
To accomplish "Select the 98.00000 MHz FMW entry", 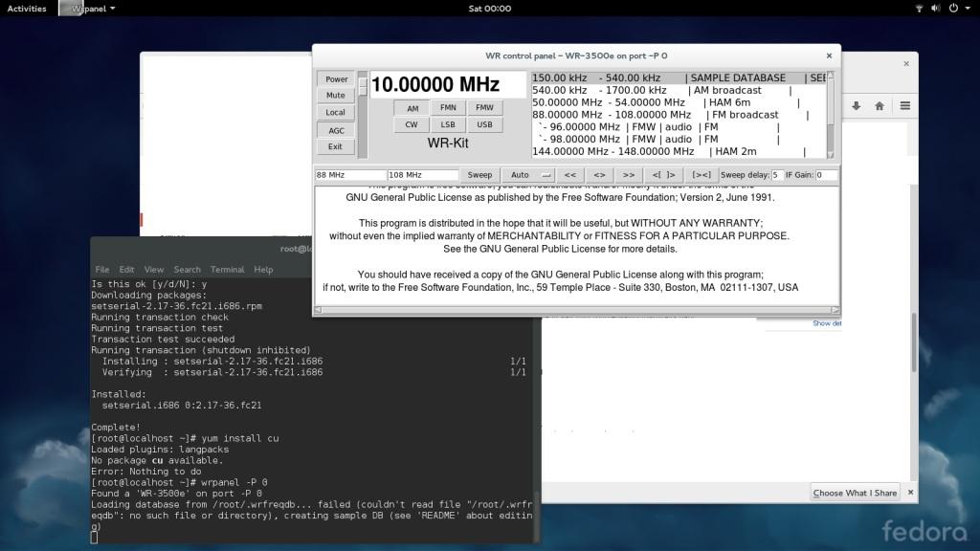I will (679, 140).
